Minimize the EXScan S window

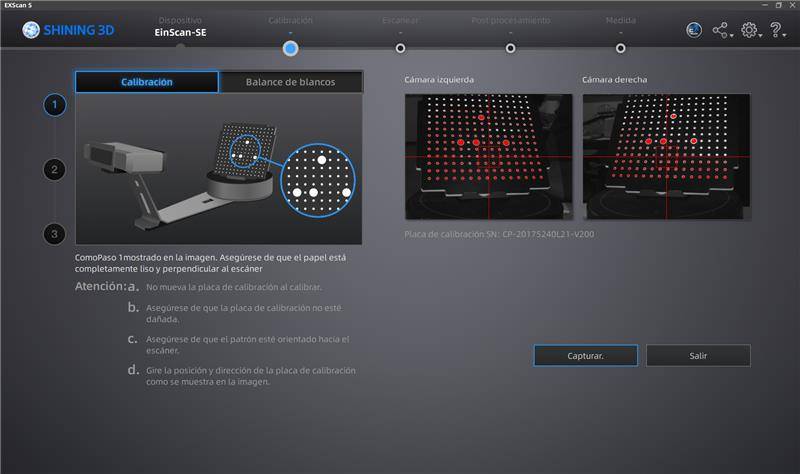[x=765, y=5]
